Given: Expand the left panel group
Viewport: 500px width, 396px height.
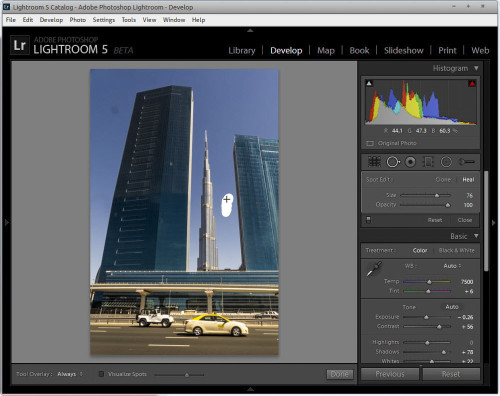Looking at the screenshot, I should [6, 222].
